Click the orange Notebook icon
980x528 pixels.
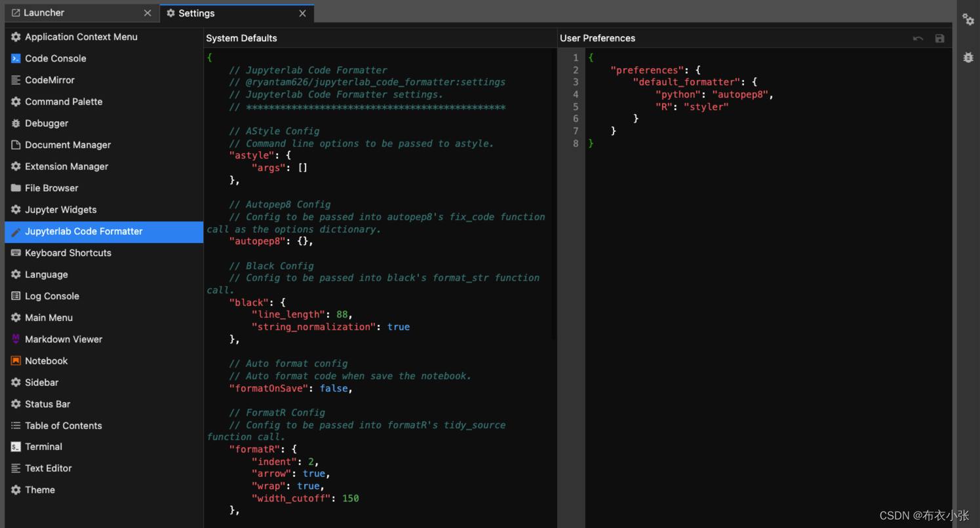coord(16,361)
